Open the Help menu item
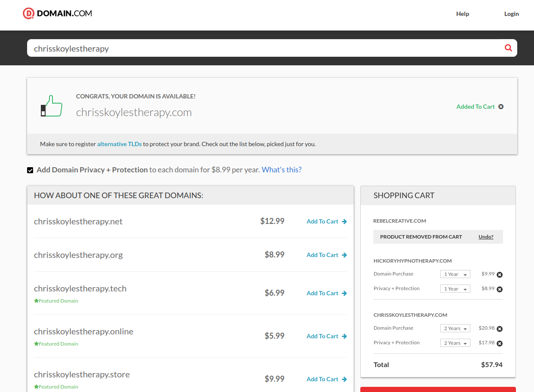This screenshot has width=534, height=392. [463, 14]
